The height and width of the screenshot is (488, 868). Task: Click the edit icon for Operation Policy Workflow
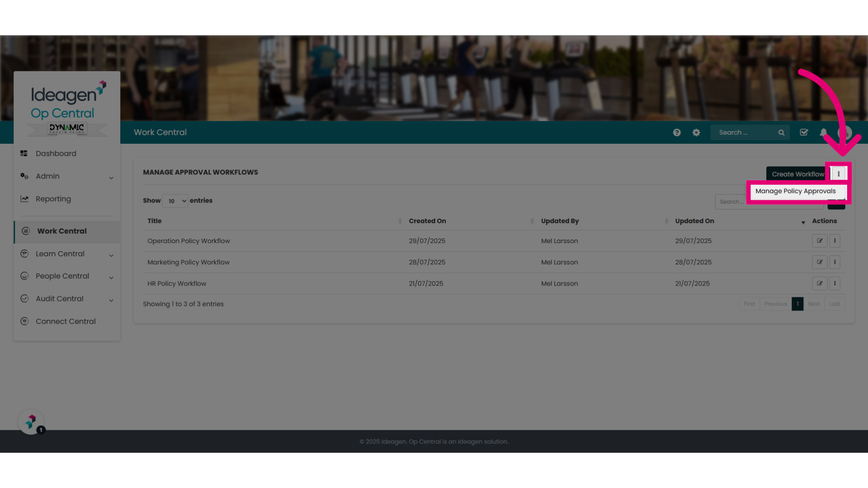pyautogui.click(x=820, y=241)
